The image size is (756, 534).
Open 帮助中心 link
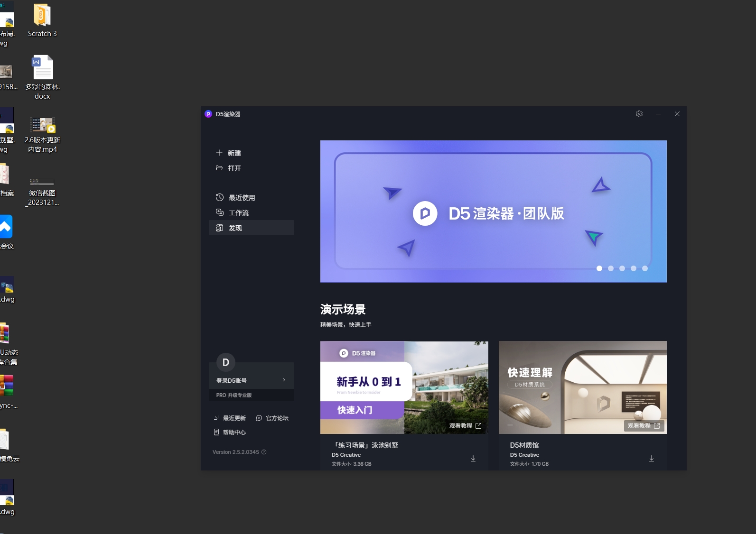[234, 432]
